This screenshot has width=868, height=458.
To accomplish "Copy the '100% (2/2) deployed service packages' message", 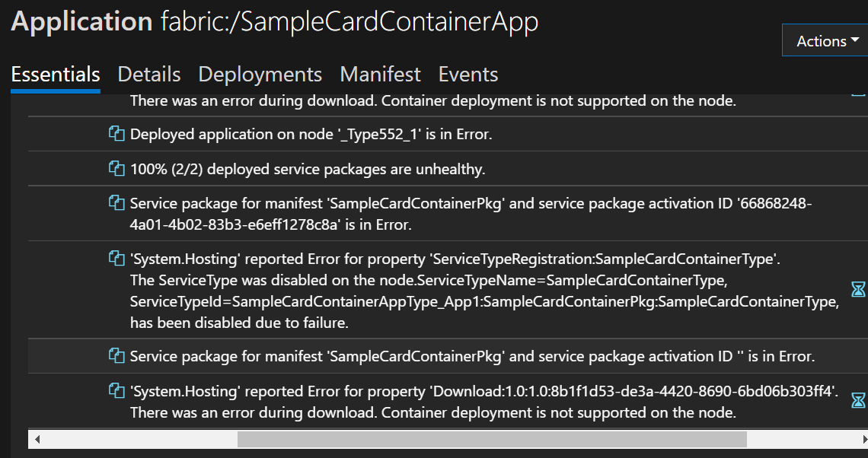I will pyautogui.click(x=116, y=168).
